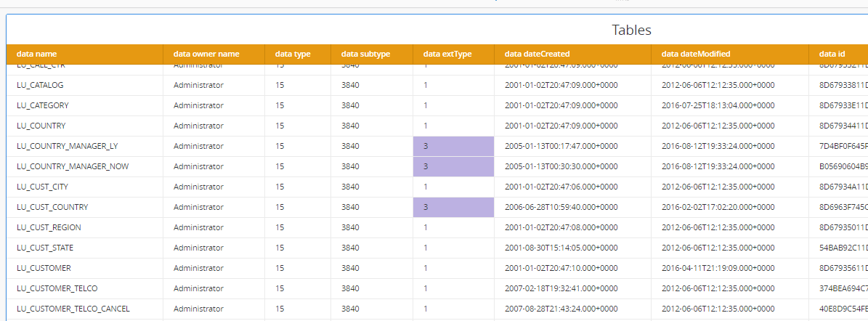Click dateCreated value in LU_CUST_STATE row

tap(561, 248)
